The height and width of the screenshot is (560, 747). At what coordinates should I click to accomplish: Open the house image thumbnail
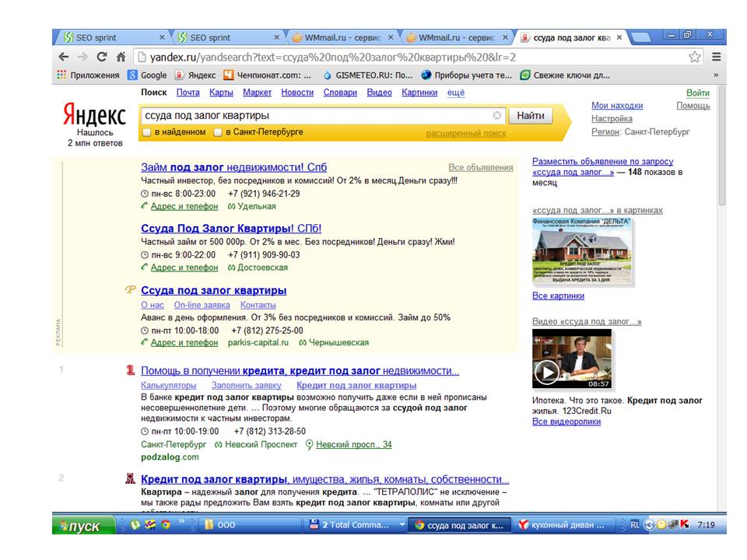click(583, 252)
